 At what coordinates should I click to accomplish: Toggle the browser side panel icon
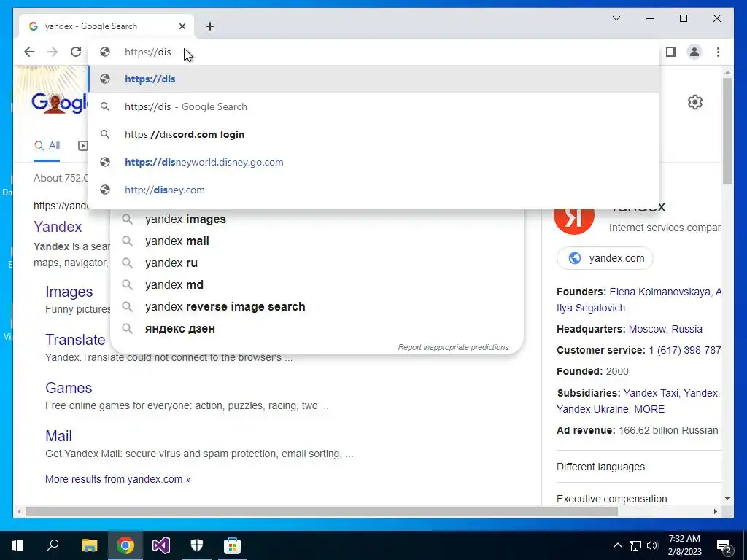click(671, 52)
